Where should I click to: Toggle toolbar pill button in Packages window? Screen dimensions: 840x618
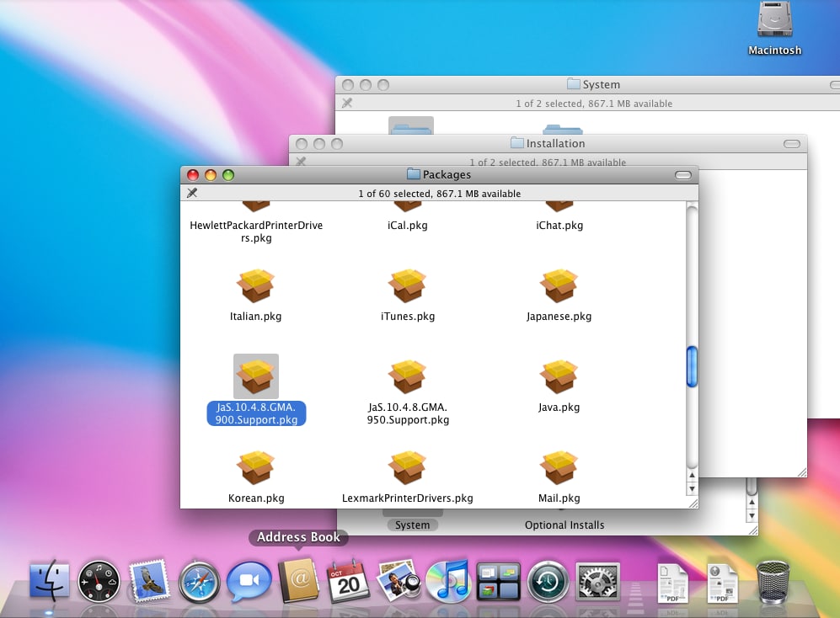pos(683,175)
